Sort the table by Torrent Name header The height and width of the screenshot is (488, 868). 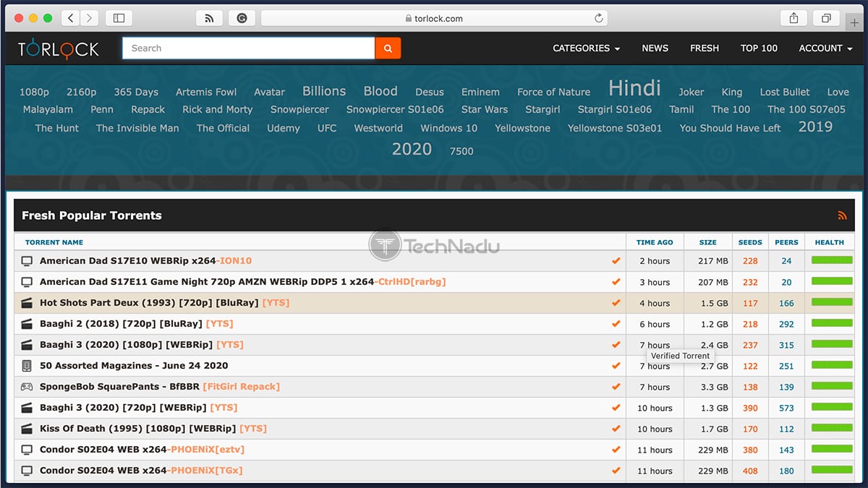point(54,242)
